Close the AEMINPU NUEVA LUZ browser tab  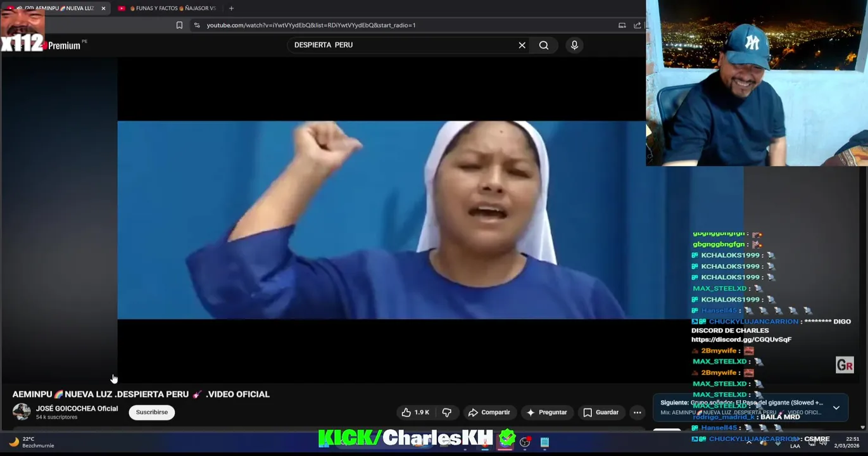103,8
